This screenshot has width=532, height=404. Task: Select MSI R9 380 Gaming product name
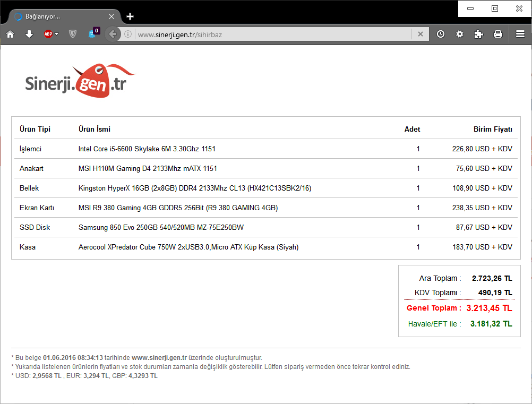(178, 208)
